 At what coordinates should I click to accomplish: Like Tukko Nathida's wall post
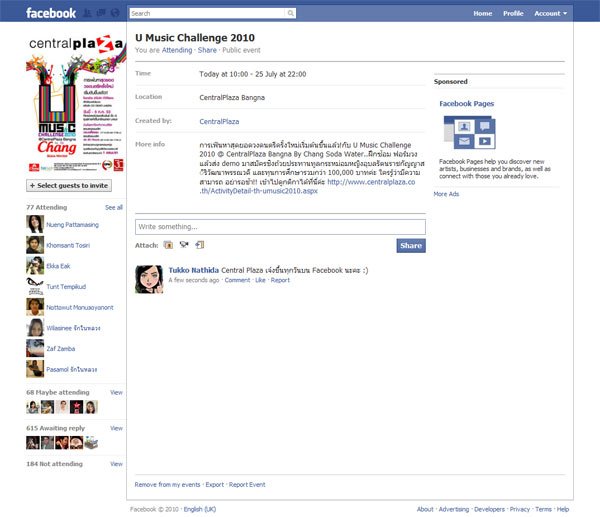coord(260,280)
